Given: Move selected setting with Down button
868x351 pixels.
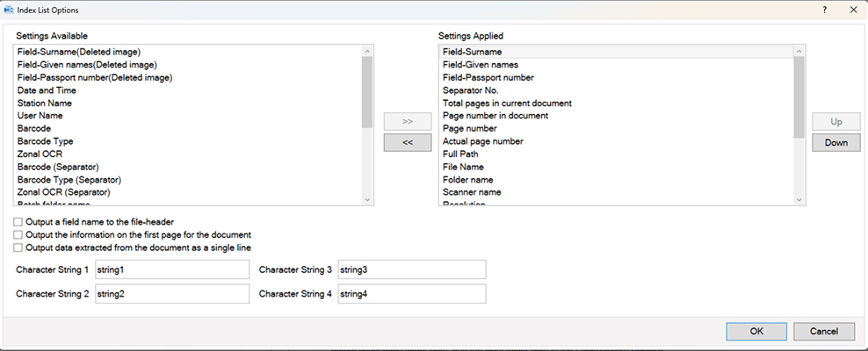Looking at the screenshot, I should point(835,142).
